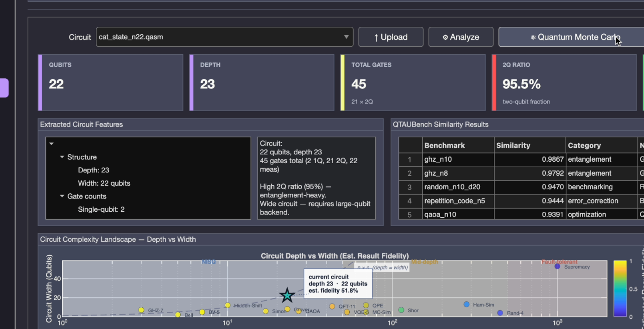The image size is (644, 329).
Task: Click the Grover data point
Action: click(x=287, y=309)
